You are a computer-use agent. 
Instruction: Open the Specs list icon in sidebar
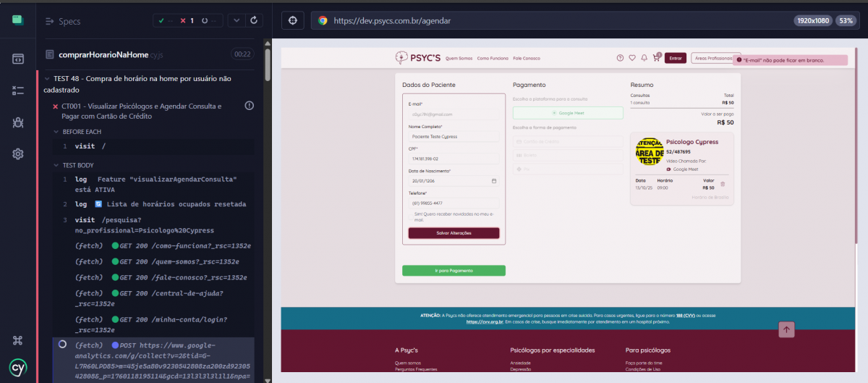coord(18,59)
